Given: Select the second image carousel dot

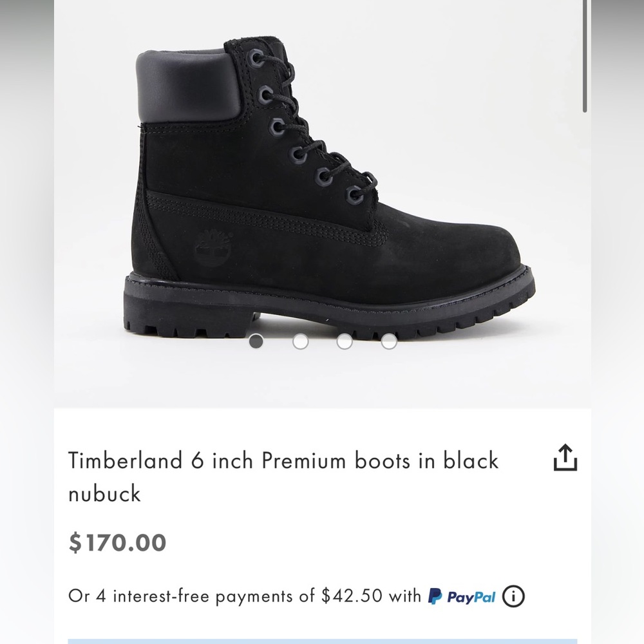Looking at the screenshot, I should click(300, 343).
